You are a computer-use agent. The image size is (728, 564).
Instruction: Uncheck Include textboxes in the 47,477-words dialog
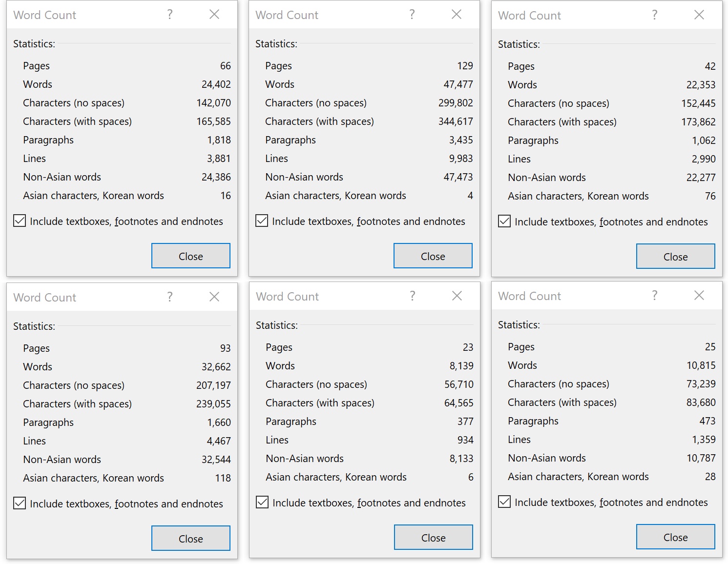[x=262, y=221]
